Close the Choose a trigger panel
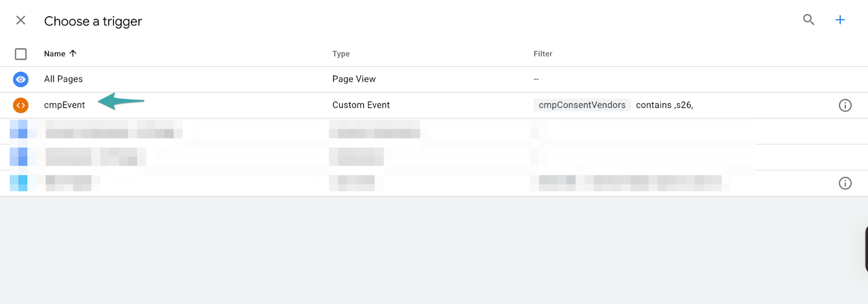 coord(21,21)
